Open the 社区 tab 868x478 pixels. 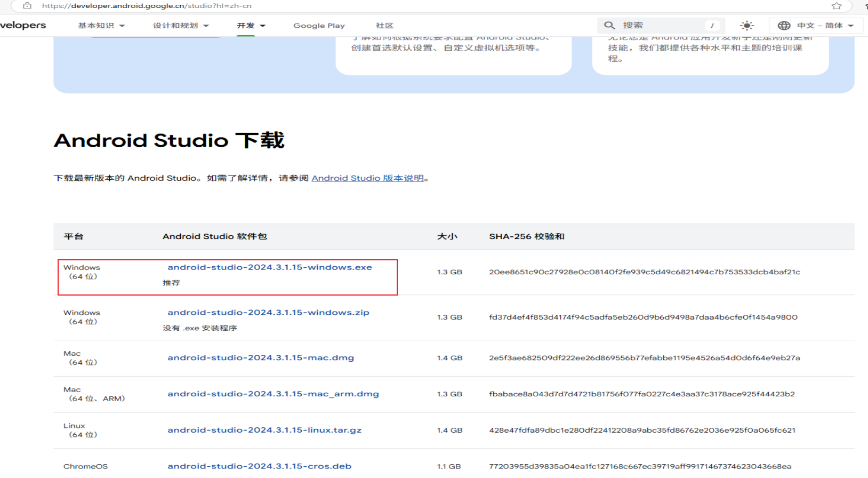coord(384,26)
